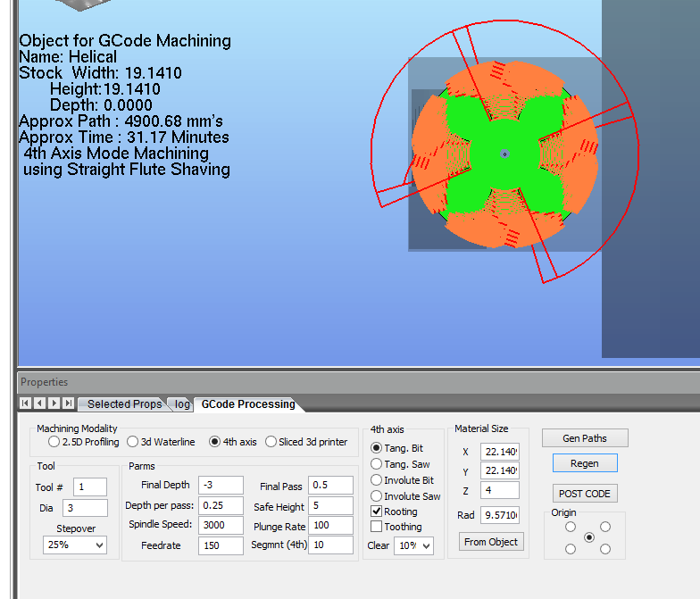
Task: Select 3d Waterline machining modality
Action: pos(132,442)
